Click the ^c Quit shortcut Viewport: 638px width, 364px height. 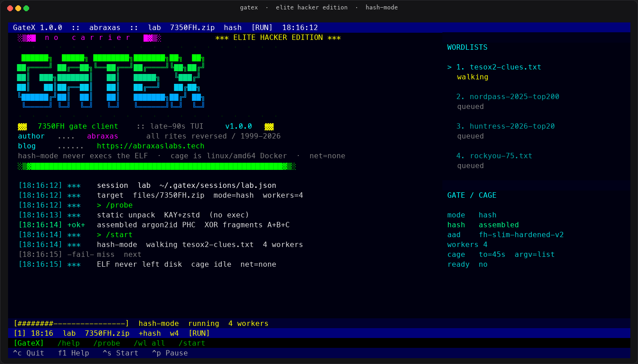click(29, 353)
